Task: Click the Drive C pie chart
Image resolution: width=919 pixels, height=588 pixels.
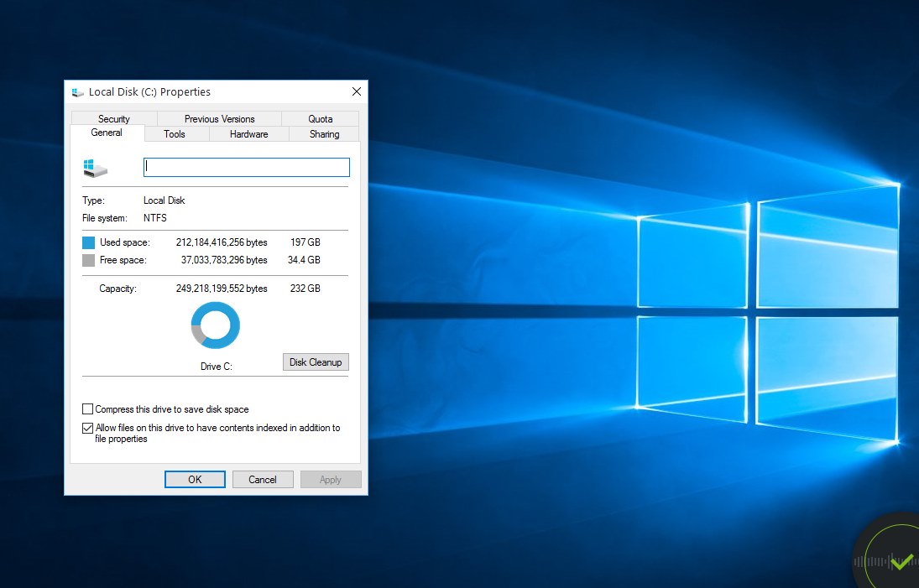Action: pos(216,325)
